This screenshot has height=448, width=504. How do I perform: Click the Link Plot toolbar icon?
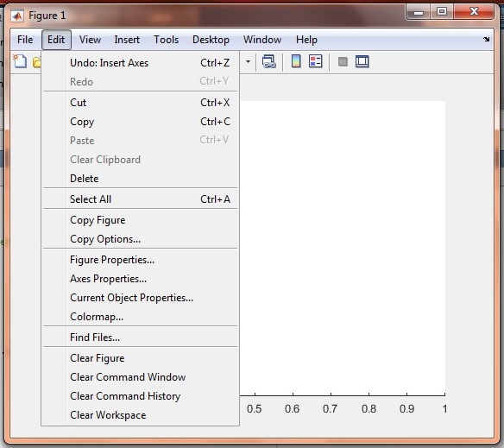point(268,61)
